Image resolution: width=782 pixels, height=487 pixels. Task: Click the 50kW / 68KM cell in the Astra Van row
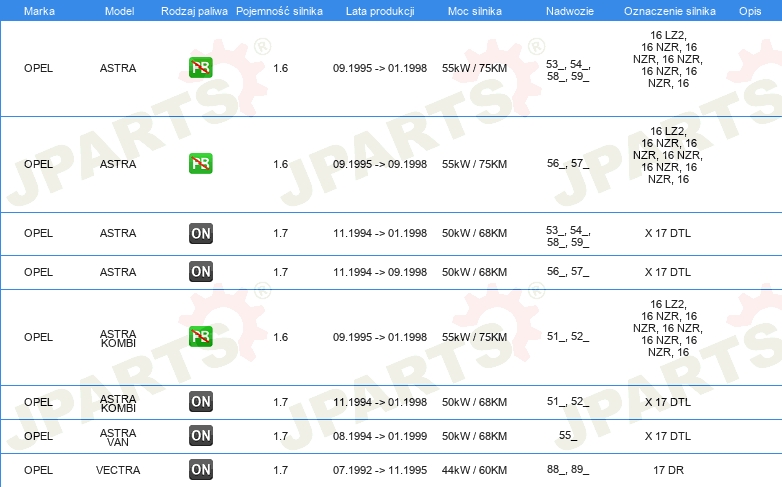(474, 436)
